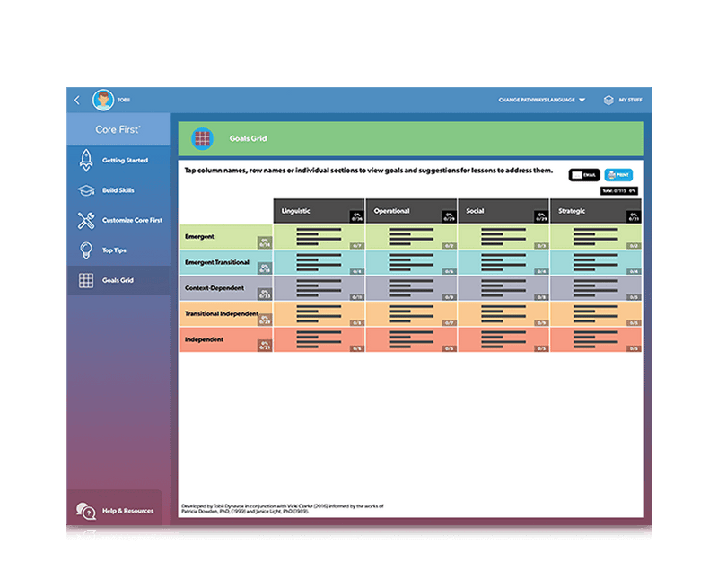This screenshot has width=718, height=588.
Task: Click the Email button
Action: (584, 175)
